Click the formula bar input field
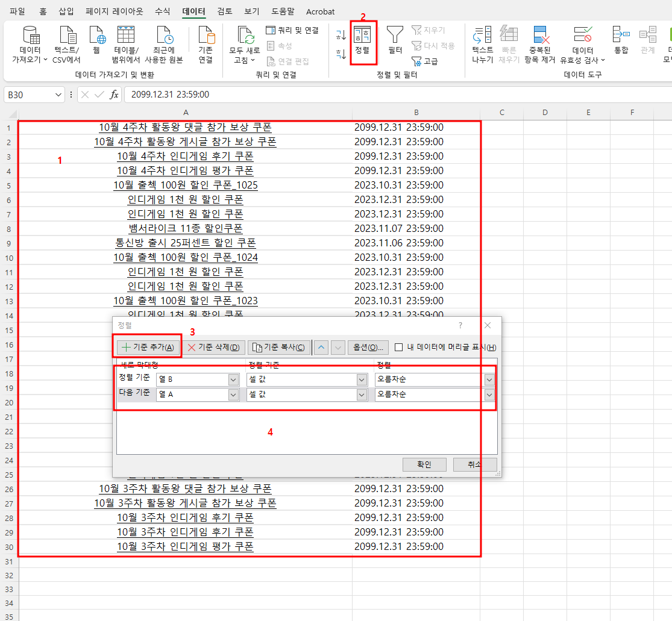This screenshot has width=672, height=621. click(392, 95)
